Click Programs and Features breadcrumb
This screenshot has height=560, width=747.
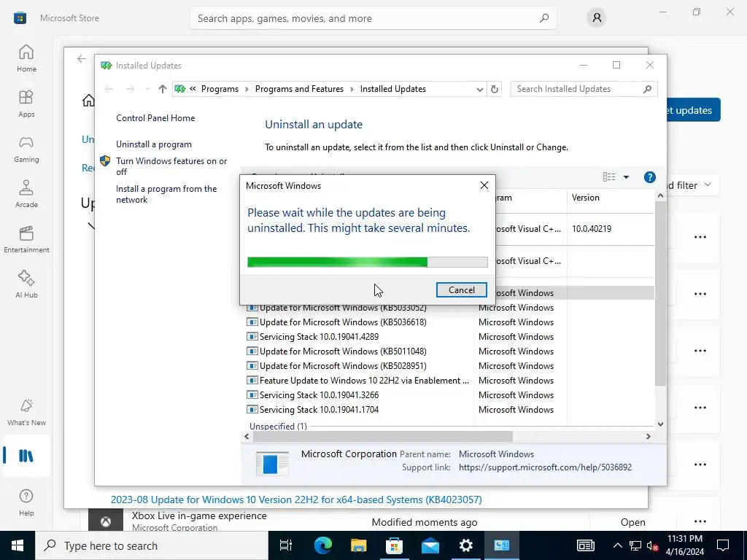tap(299, 89)
